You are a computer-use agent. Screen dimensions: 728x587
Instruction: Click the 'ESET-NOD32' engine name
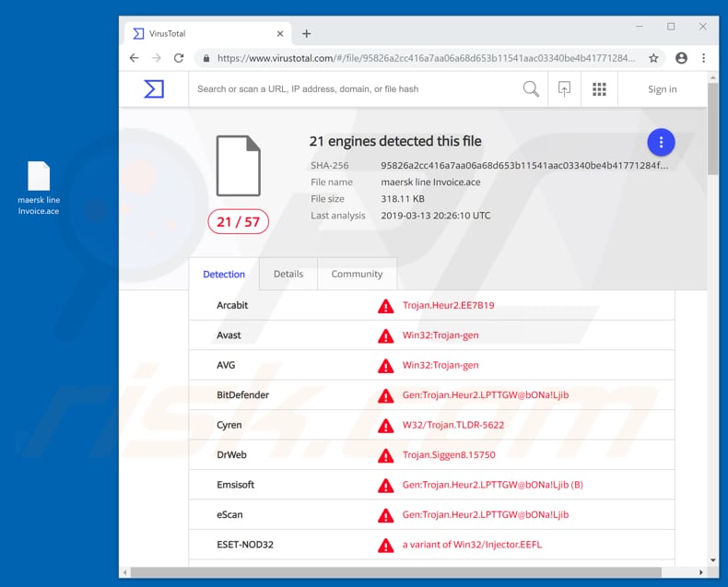click(245, 545)
